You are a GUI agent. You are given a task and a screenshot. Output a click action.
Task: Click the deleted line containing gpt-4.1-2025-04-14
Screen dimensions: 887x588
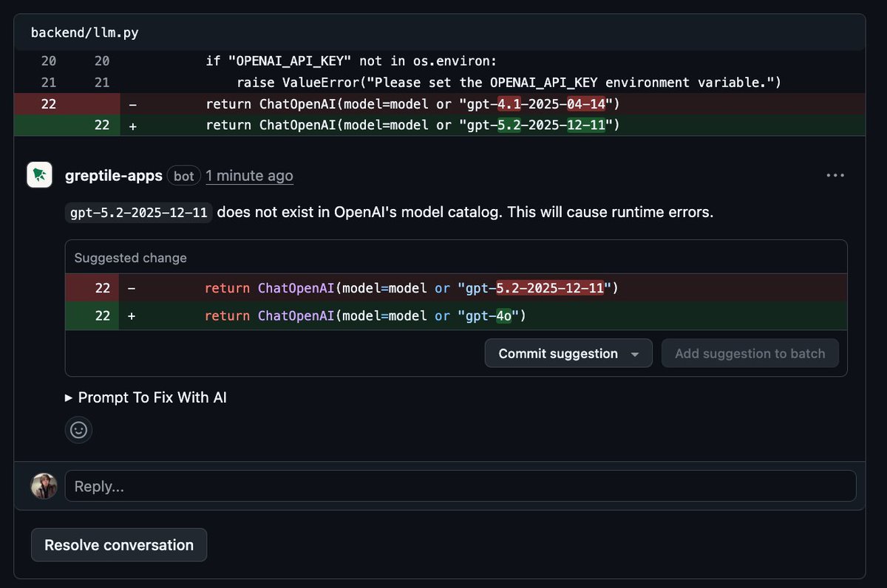439,104
